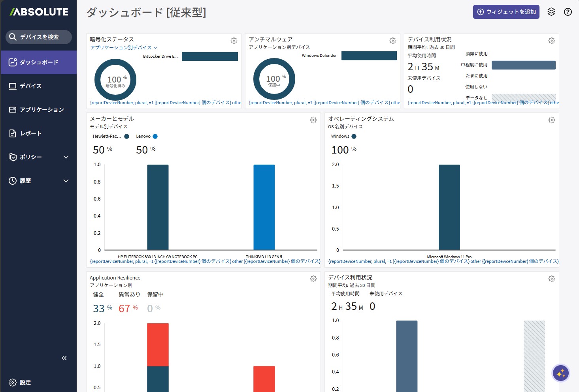Click the デバイスを検索 search field

click(x=39, y=37)
